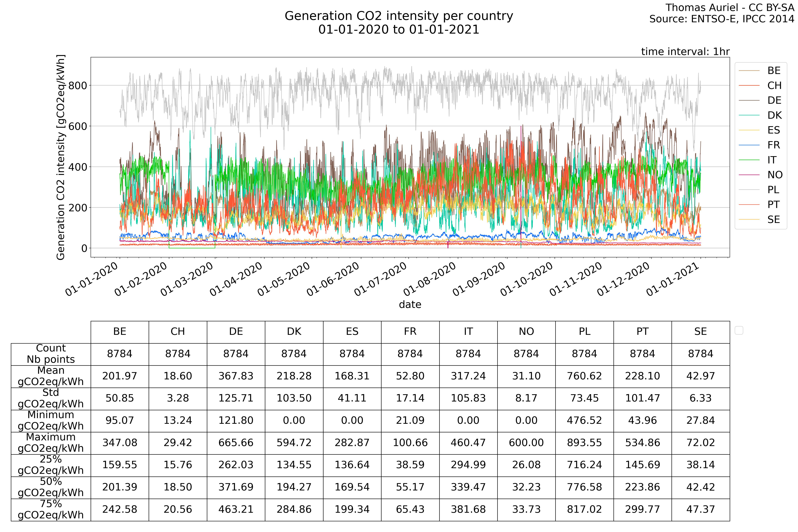The width and height of the screenshot is (798, 532).
Task: Click the NO maximum value 600.00 cell
Action: coord(526,443)
